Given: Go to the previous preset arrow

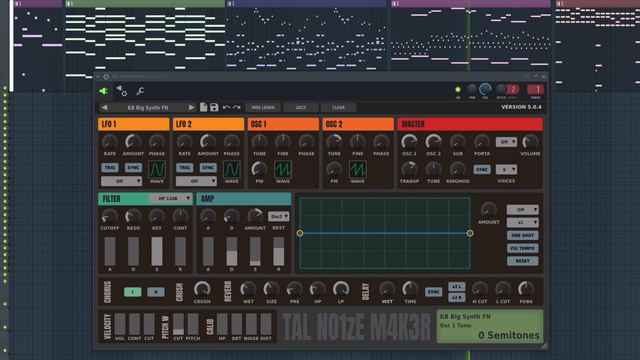Looking at the screenshot, I should [x=104, y=107].
